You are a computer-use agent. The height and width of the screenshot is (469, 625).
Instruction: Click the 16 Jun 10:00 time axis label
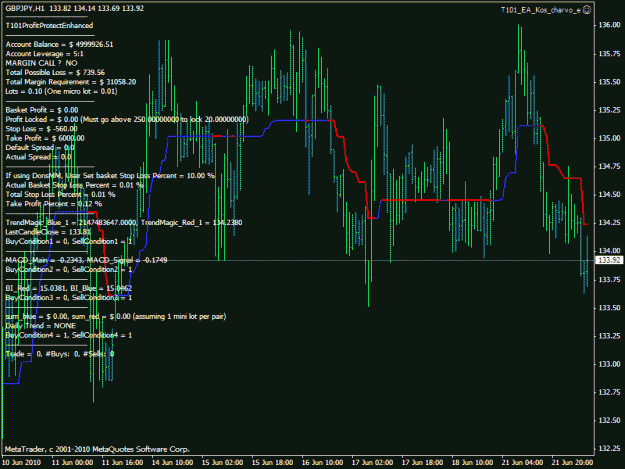click(x=322, y=462)
